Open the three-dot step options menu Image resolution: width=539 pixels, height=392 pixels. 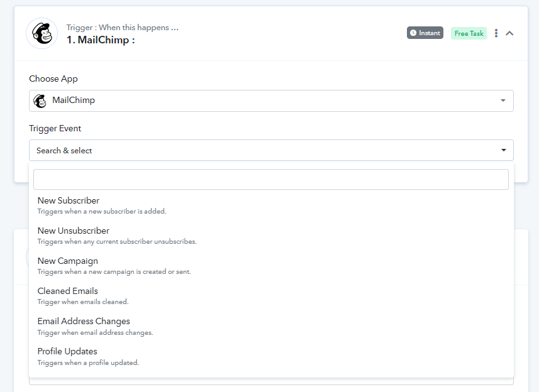tap(496, 33)
